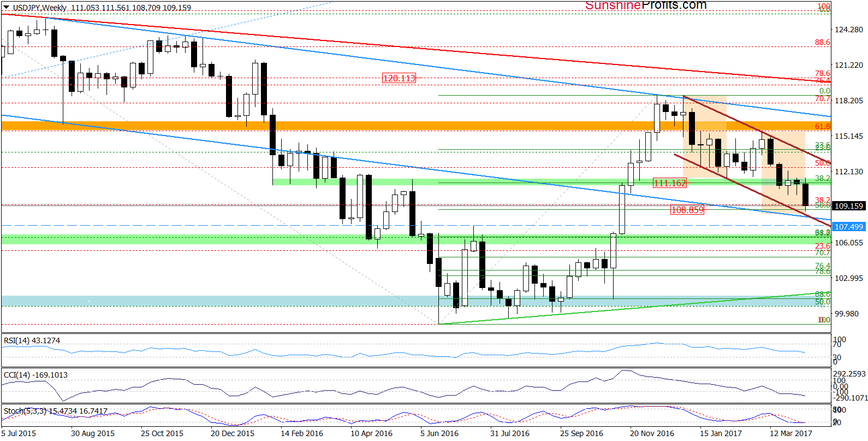Click the 115.145 price axis label

[x=849, y=136]
